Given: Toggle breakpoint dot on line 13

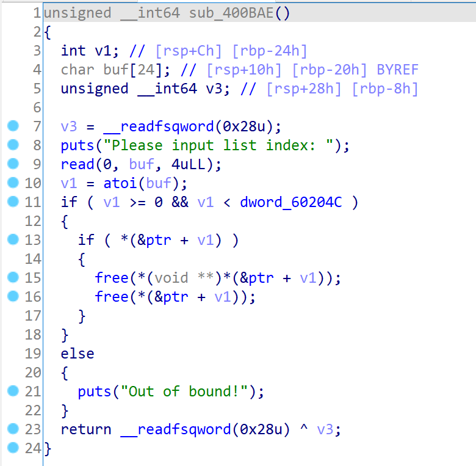Looking at the screenshot, I should [13, 239].
